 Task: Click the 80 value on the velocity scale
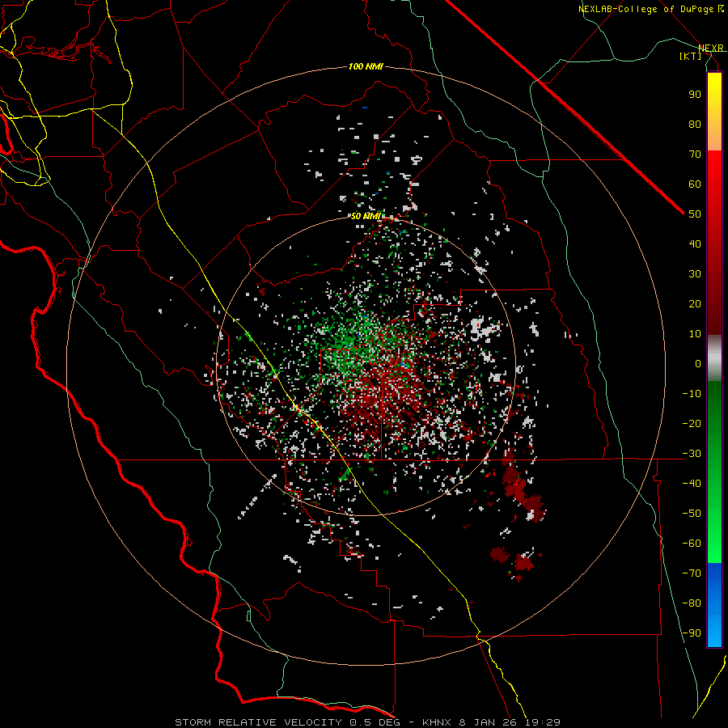click(x=695, y=125)
